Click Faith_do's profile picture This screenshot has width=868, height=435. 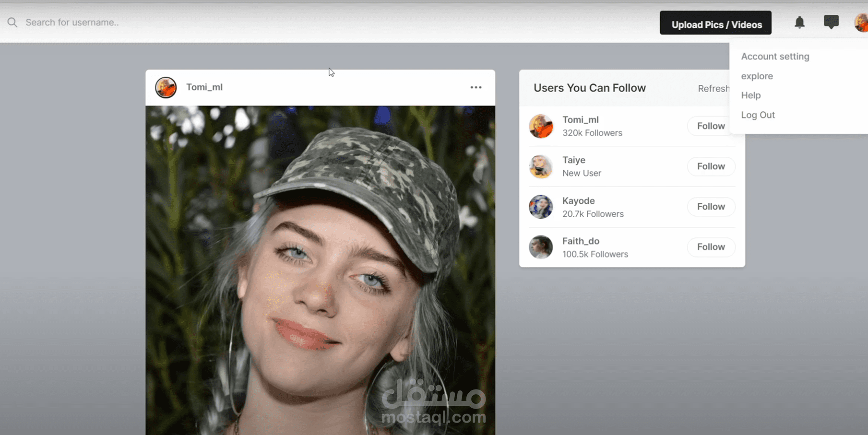[x=541, y=247]
